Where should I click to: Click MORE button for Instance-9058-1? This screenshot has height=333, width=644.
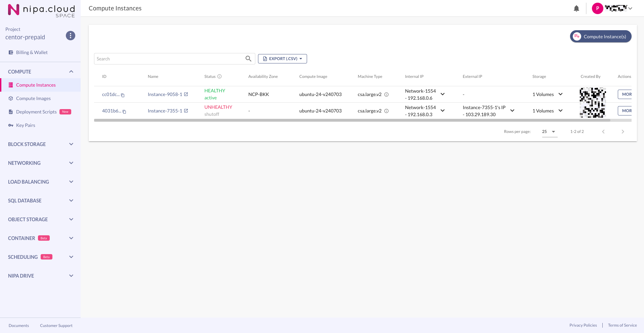(x=625, y=94)
